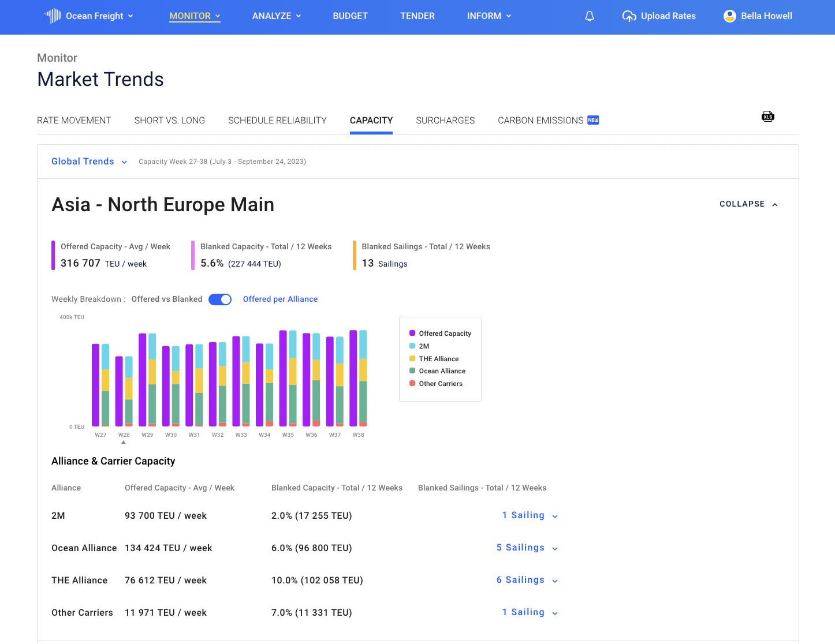Click Offered Capacity legend swatch
This screenshot has height=644, width=835.
coord(412,333)
